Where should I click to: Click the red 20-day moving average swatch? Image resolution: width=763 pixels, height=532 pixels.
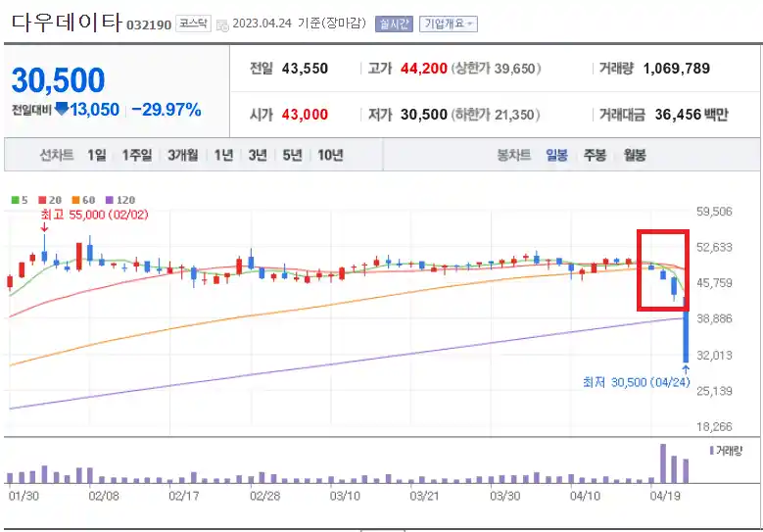coord(42,200)
